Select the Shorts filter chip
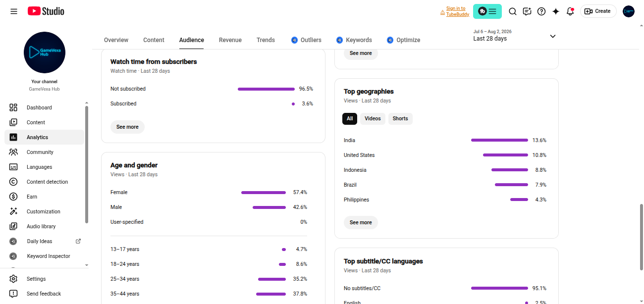 click(x=400, y=118)
